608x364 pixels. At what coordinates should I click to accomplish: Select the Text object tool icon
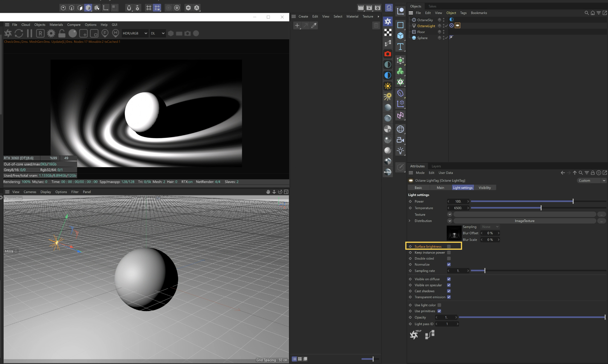point(400,46)
